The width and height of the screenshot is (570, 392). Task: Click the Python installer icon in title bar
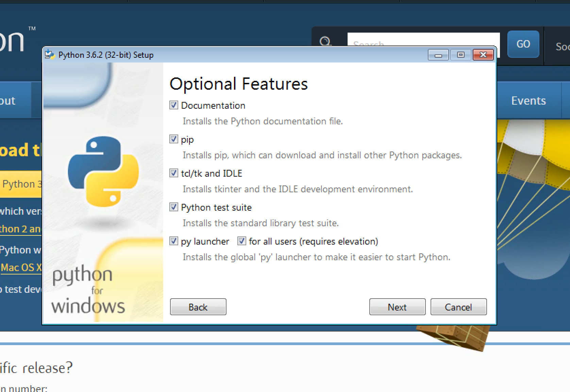tap(50, 55)
